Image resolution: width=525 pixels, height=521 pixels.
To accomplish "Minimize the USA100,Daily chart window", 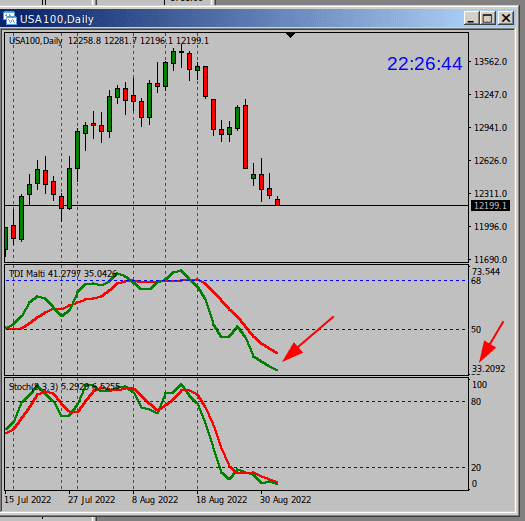I will point(471,18).
